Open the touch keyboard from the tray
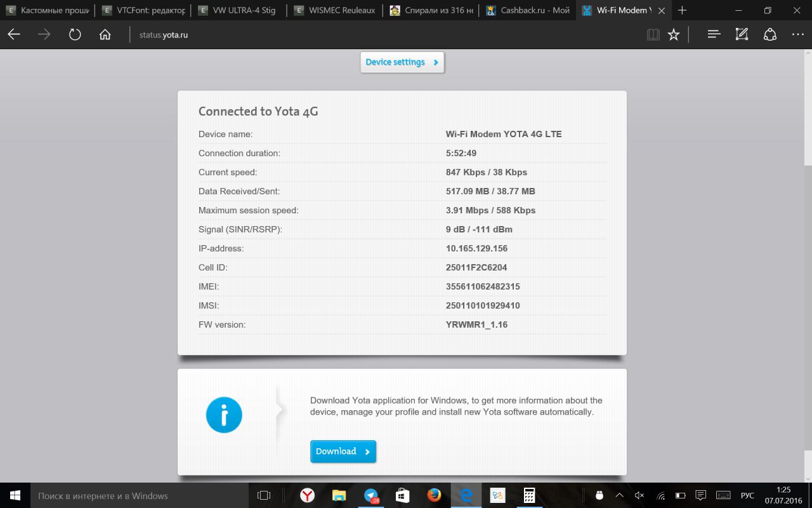This screenshot has height=508, width=812. point(722,495)
